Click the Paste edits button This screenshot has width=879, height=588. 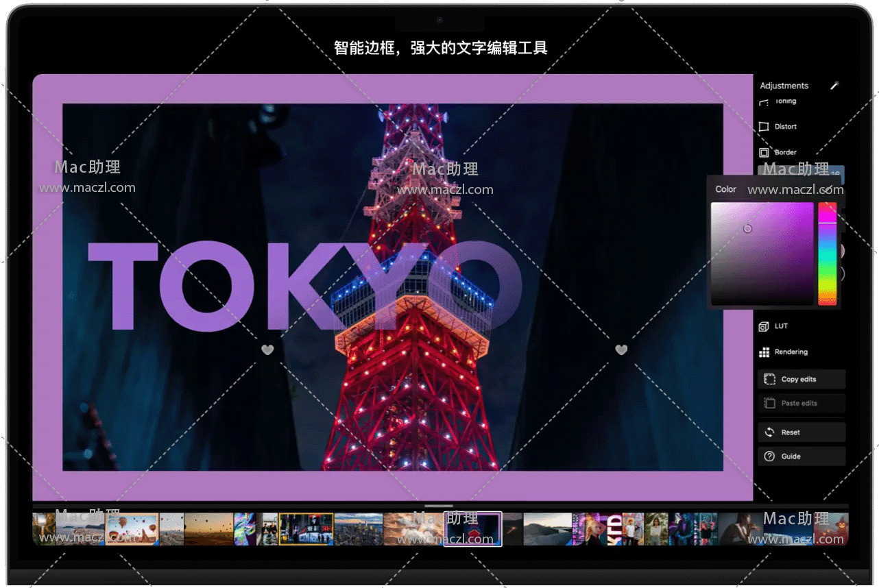[x=802, y=403]
